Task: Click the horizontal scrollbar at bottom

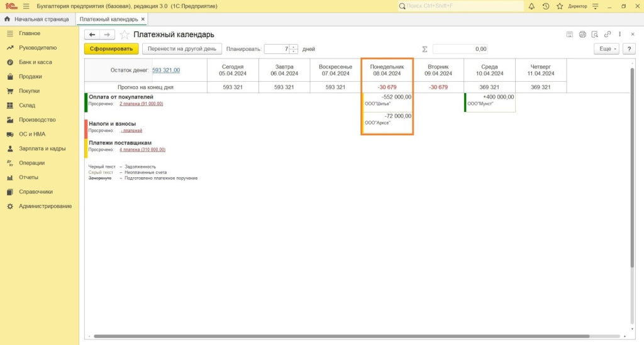Action: 340,337
